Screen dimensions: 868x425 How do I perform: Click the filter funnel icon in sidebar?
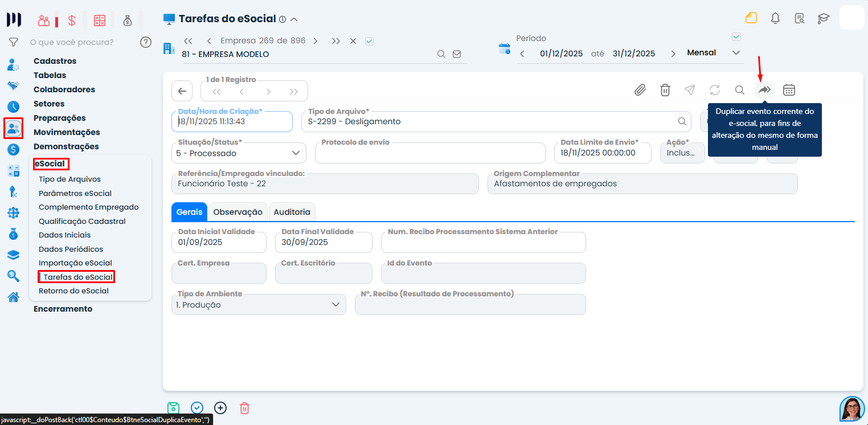pos(14,42)
